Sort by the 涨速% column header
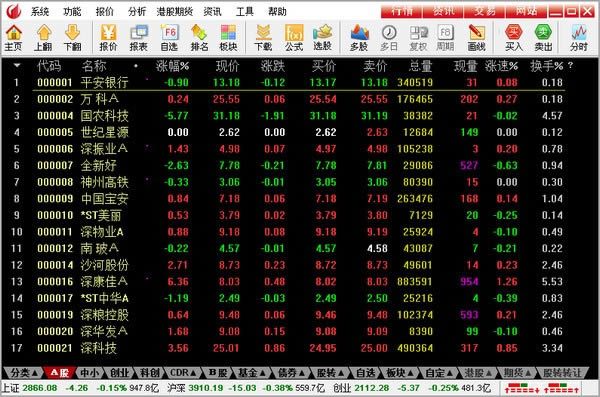Viewport: 600px width, 397px height. click(x=501, y=66)
